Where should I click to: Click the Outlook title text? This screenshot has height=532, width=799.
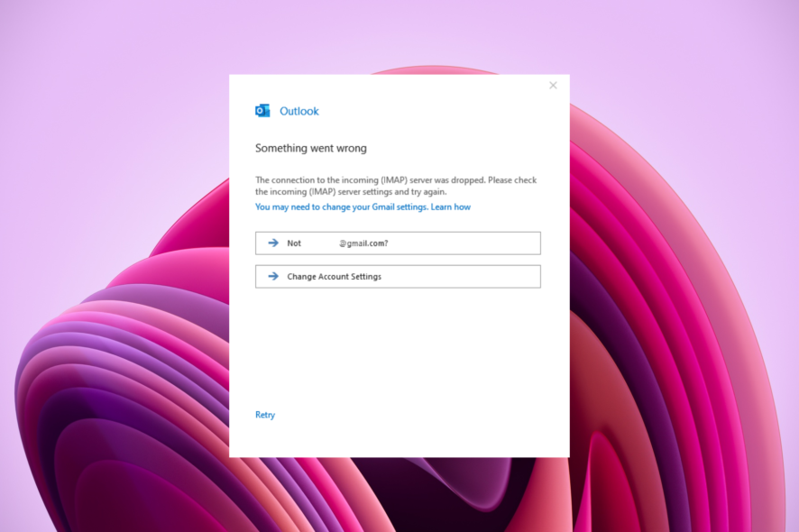click(299, 111)
